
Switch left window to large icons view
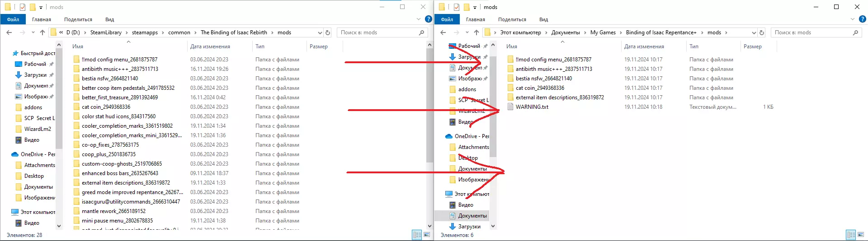point(426,235)
